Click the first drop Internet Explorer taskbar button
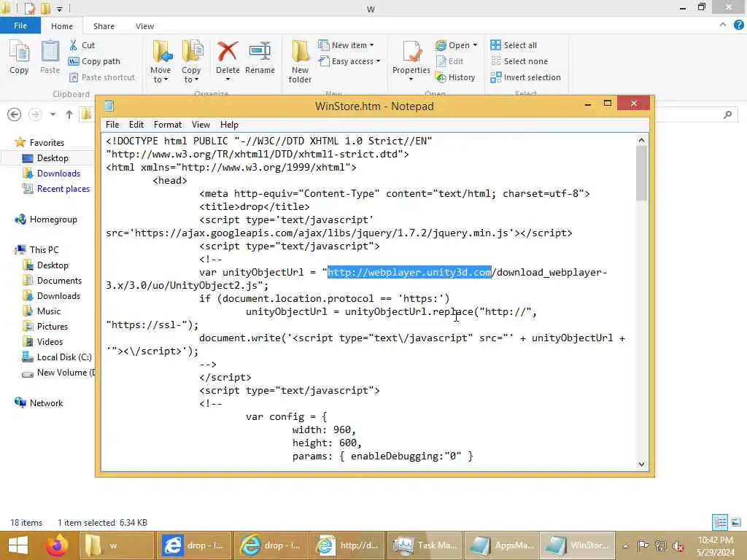 [x=193, y=545]
